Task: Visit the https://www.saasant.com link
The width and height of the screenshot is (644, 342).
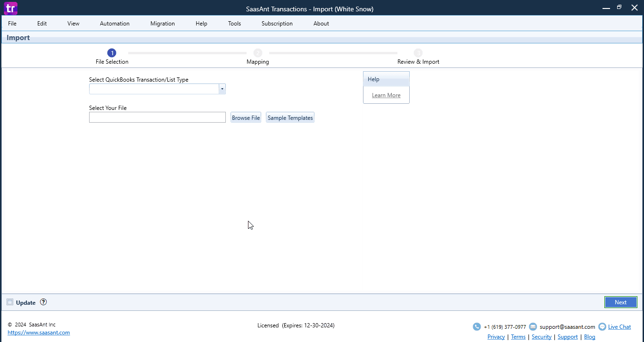Action: [x=39, y=333]
